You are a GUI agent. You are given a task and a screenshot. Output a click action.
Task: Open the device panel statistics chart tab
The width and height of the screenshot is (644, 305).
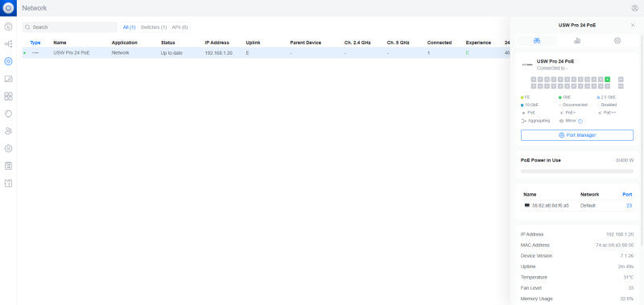tap(577, 40)
